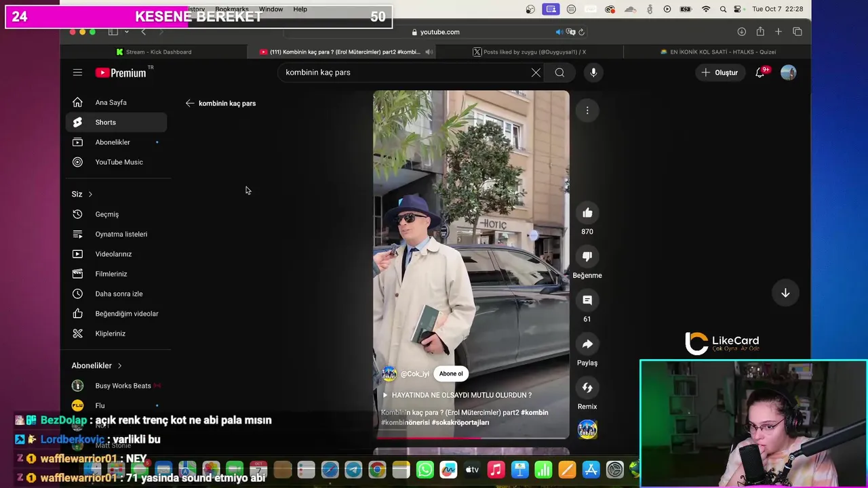Screen dimensions: 868x488
Task: Expand the Siz section chevron
Action: coord(90,194)
